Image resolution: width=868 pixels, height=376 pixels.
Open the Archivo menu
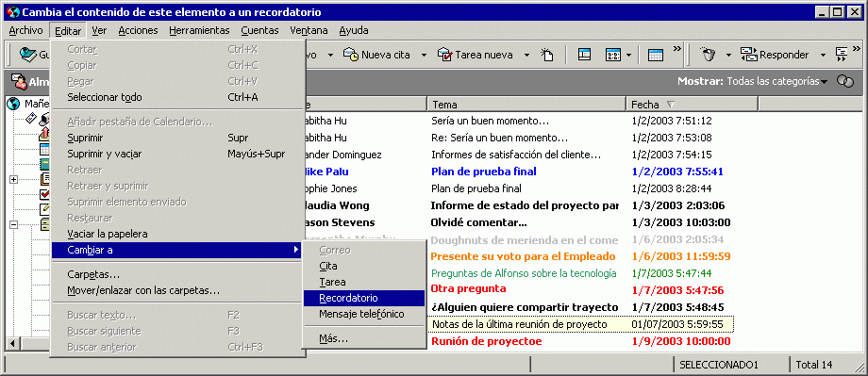(25, 30)
